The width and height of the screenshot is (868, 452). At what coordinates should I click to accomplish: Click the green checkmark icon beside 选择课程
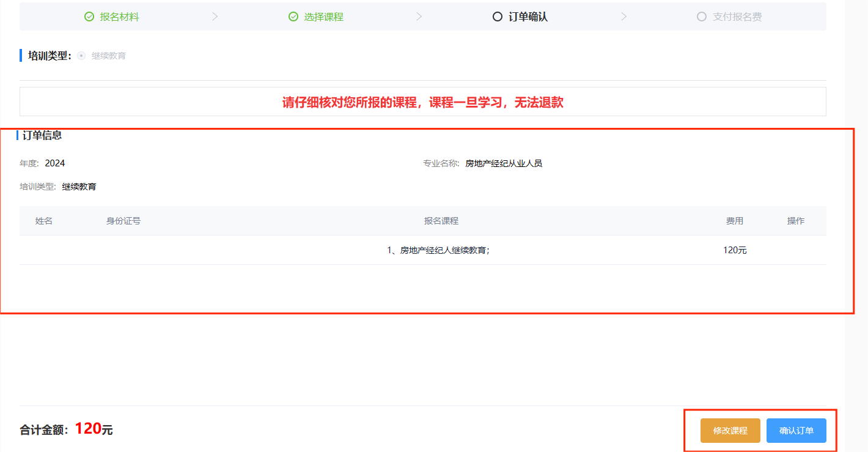tap(293, 17)
